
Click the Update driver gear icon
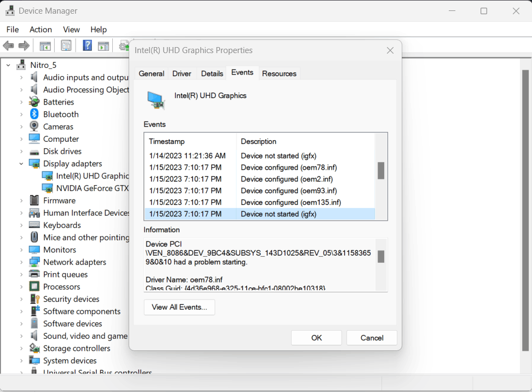[125, 45]
